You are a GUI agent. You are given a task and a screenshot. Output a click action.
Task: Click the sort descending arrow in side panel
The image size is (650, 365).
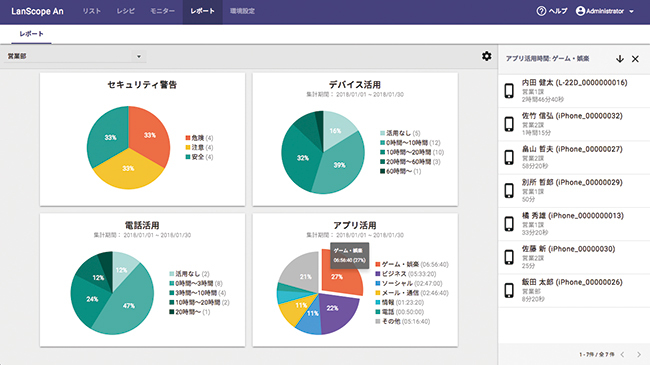coord(620,59)
